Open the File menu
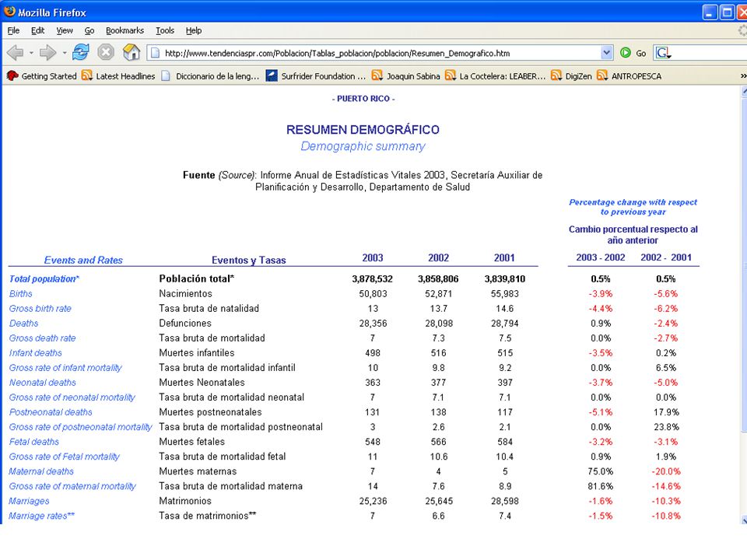Image resolution: width=747 pixels, height=560 pixels. [x=13, y=30]
